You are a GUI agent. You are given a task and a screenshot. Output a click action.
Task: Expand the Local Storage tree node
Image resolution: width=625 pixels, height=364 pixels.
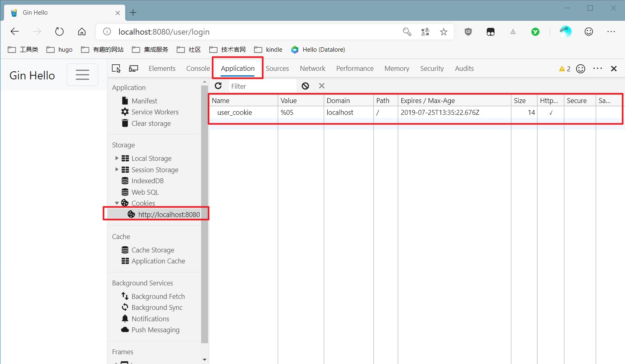pos(117,158)
